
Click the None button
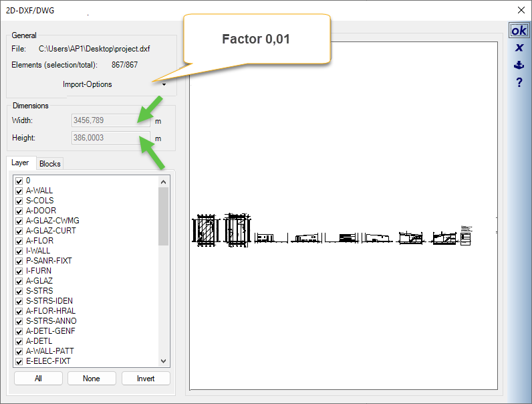[x=92, y=379]
